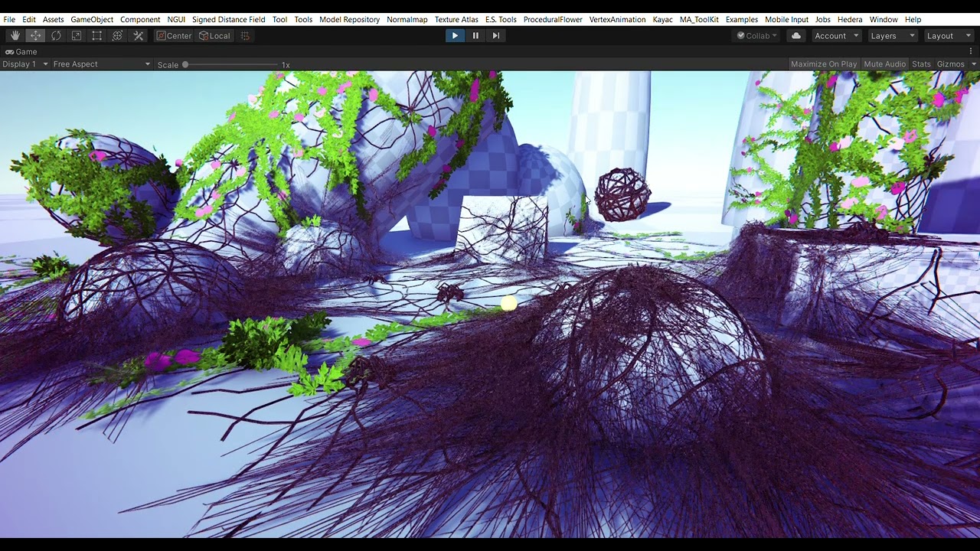
Task: Open the cloud services icon
Action: click(x=796, y=36)
